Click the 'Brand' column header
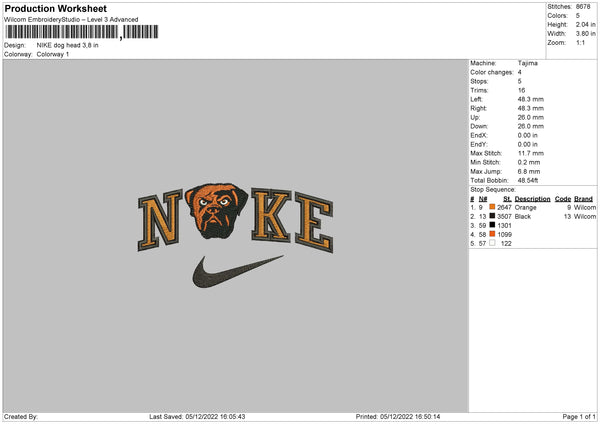 coord(583,199)
